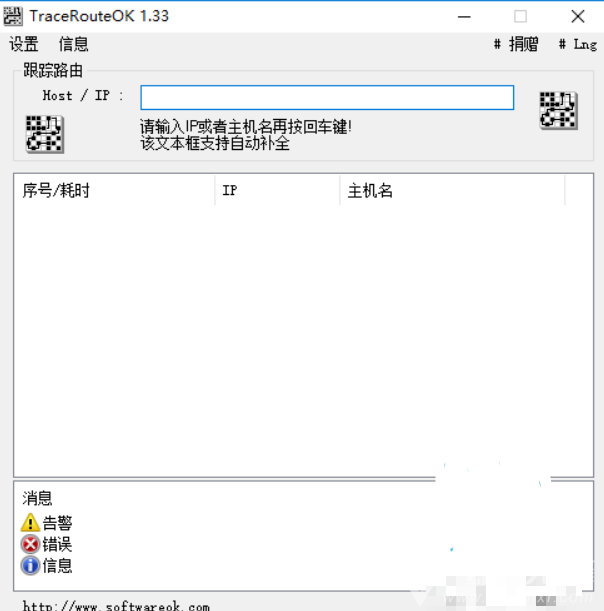Image resolution: width=604 pixels, height=611 pixels.
Task: Close the TraceRouteOK window
Action: [x=578, y=17]
